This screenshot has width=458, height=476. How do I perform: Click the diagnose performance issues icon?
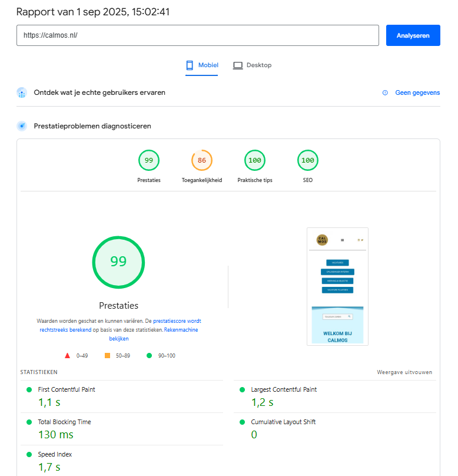pyautogui.click(x=22, y=126)
